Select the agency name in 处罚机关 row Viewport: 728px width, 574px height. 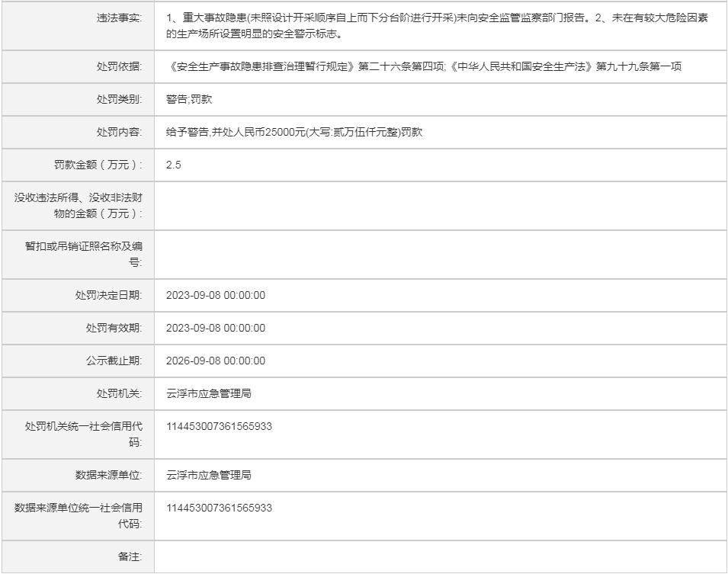[x=209, y=394]
